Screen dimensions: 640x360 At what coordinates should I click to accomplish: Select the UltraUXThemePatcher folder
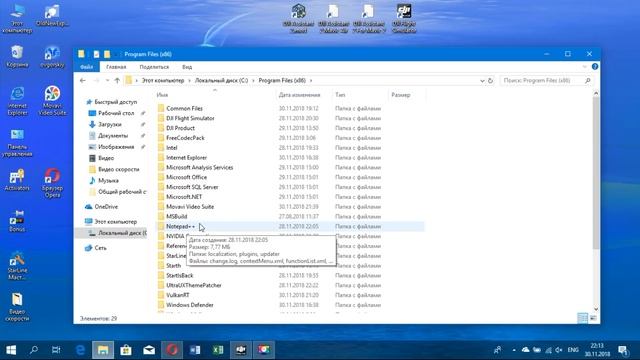click(x=193, y=285)
